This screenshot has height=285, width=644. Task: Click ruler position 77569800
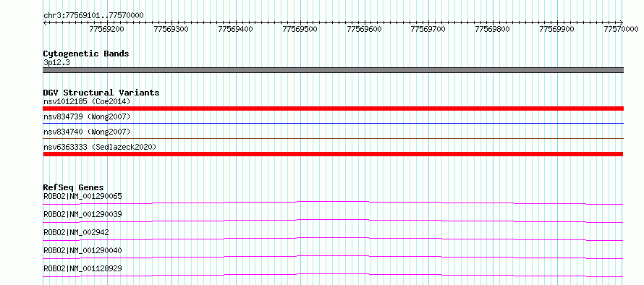click(493, 29)
